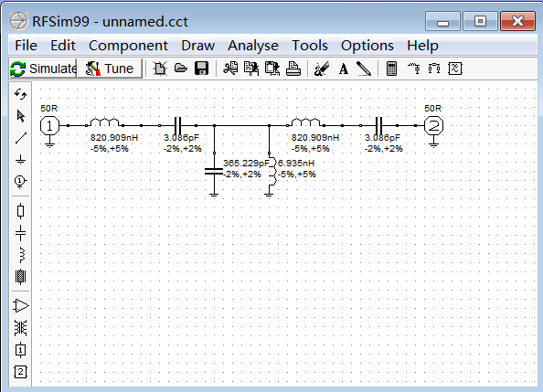Select the text annotation A tool

[343, 69]
